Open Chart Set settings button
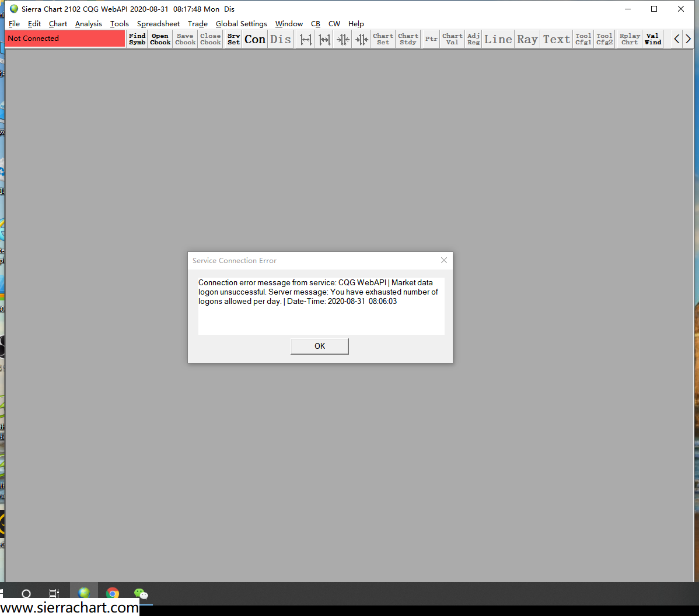Viewport: 699px width, 616px height. (x=383, y=39)
